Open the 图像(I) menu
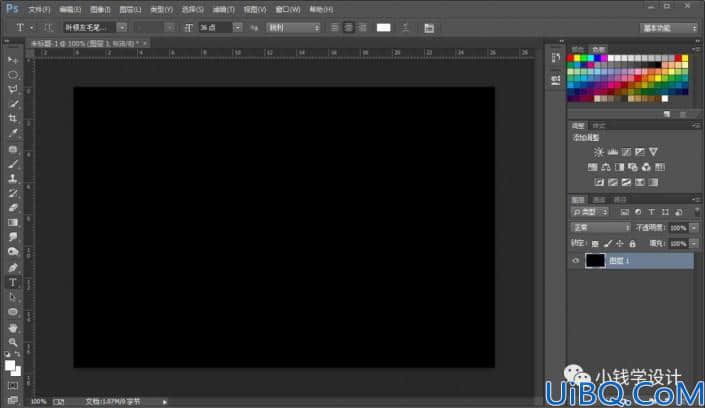 point(100,9)
